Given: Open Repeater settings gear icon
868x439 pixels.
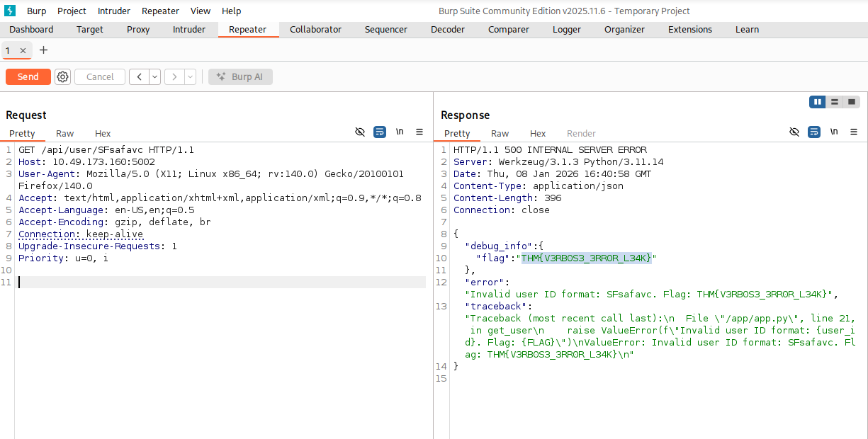Looking at the screenshot, I should pyautogui.click(x=63, y=77).
